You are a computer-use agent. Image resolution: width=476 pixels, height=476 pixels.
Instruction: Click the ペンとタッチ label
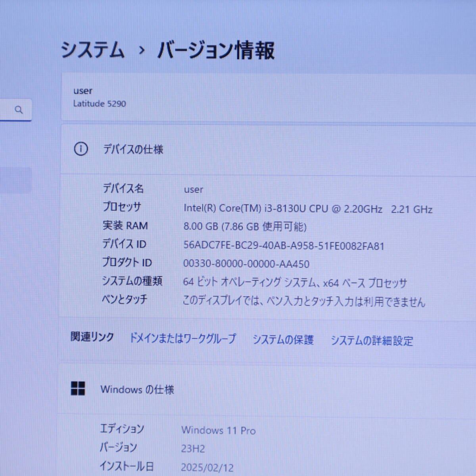pos(125,299)
